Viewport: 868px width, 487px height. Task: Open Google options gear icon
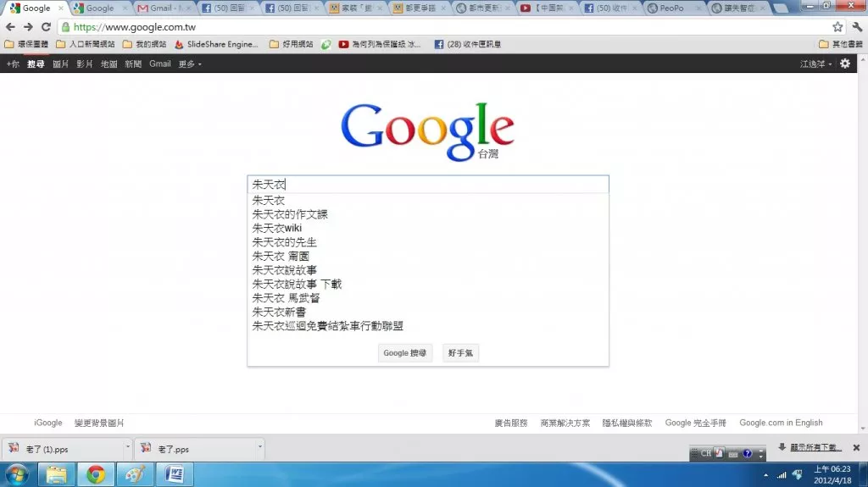(845, 64)
